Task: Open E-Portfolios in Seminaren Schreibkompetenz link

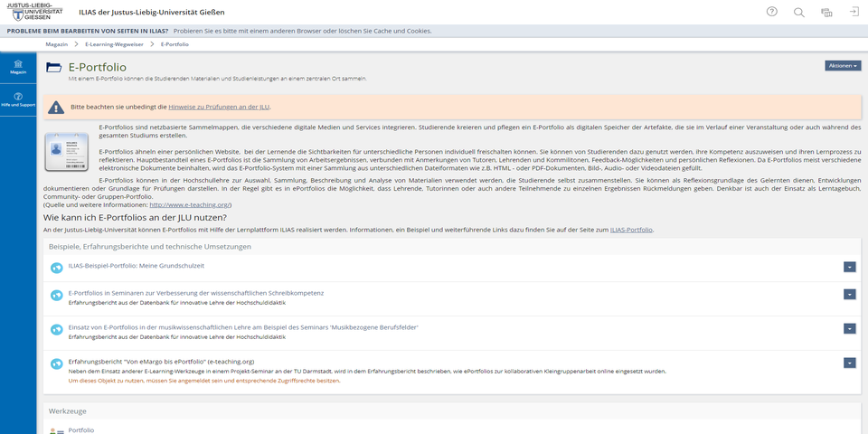Action: point(196,293)
